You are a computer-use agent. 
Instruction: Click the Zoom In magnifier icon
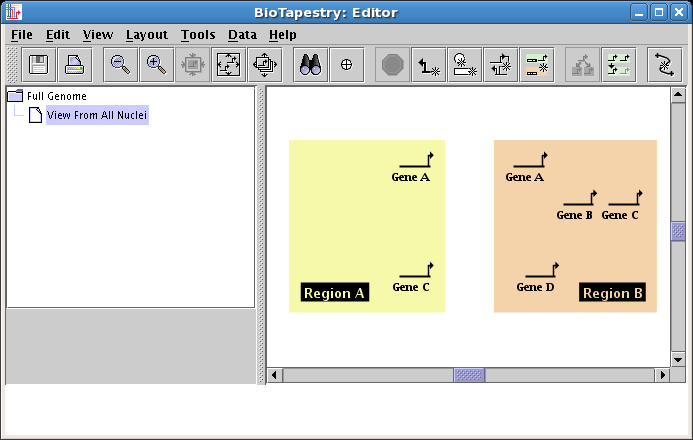pyautogui.click(x=156, y=65)
